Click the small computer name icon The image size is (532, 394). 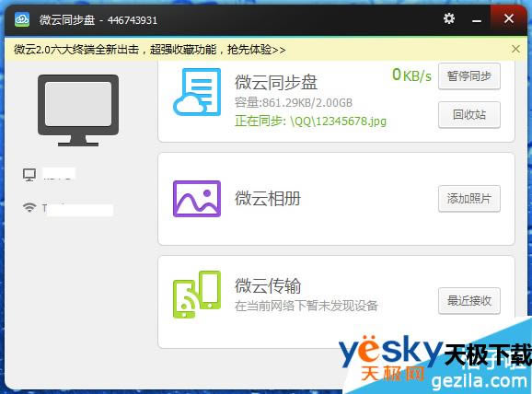(x=29, y=175)
